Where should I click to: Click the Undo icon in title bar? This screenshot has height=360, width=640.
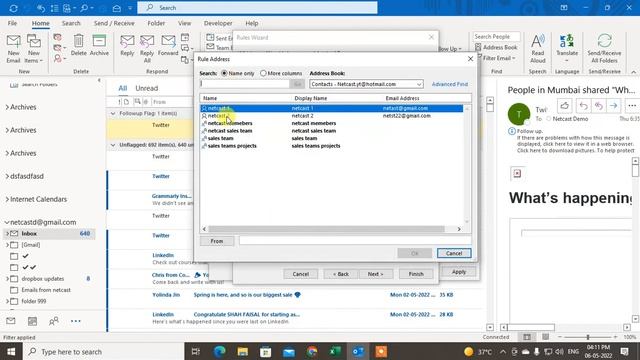[40, 8]
